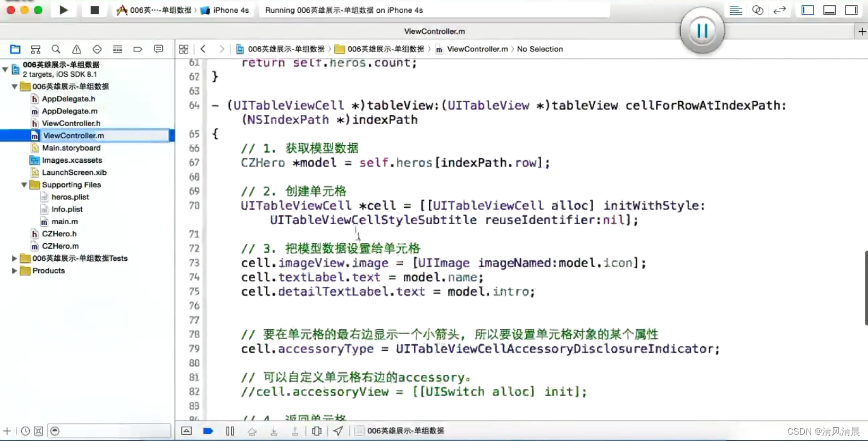The image size is (868, 441).
Task: Open Info.plist file
Action: (67, 209)
